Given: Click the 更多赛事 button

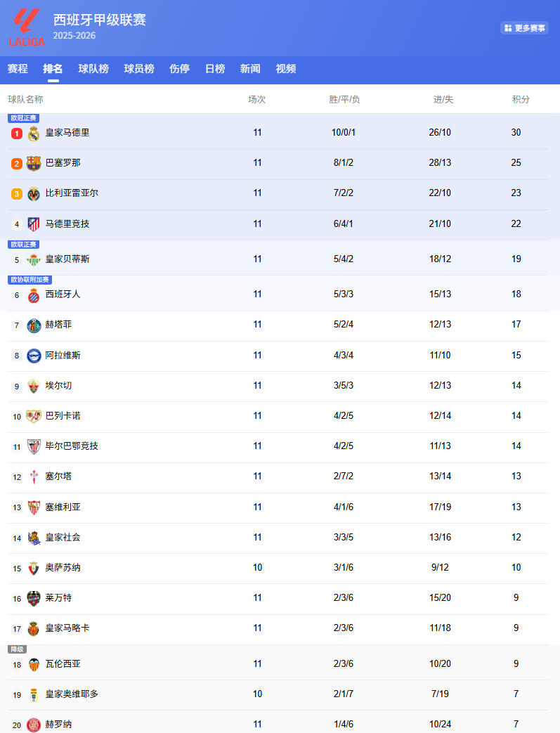Looking at the screenshot, I should [x=524, y=28].
